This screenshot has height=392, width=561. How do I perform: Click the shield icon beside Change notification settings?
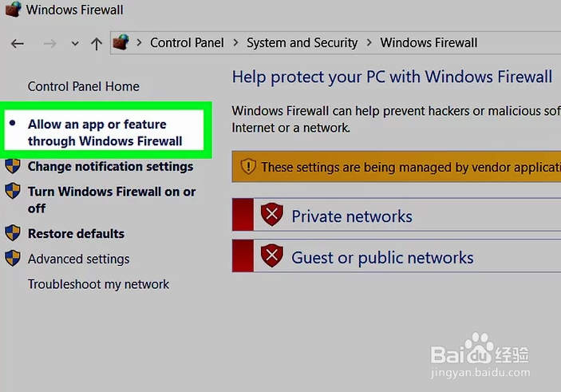click(13, 166)
